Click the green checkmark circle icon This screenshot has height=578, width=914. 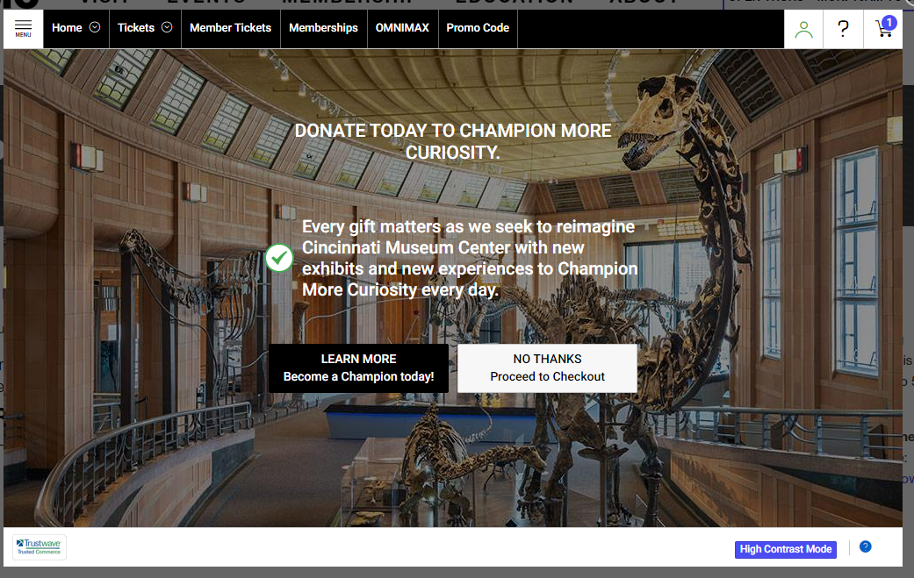[279, 258]
